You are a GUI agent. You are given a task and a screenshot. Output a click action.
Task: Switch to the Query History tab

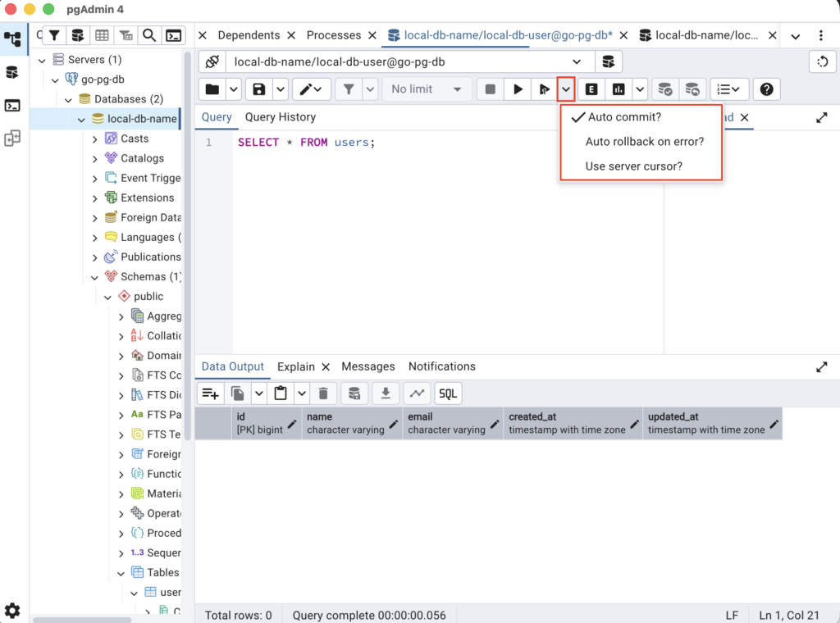(280, 117)
